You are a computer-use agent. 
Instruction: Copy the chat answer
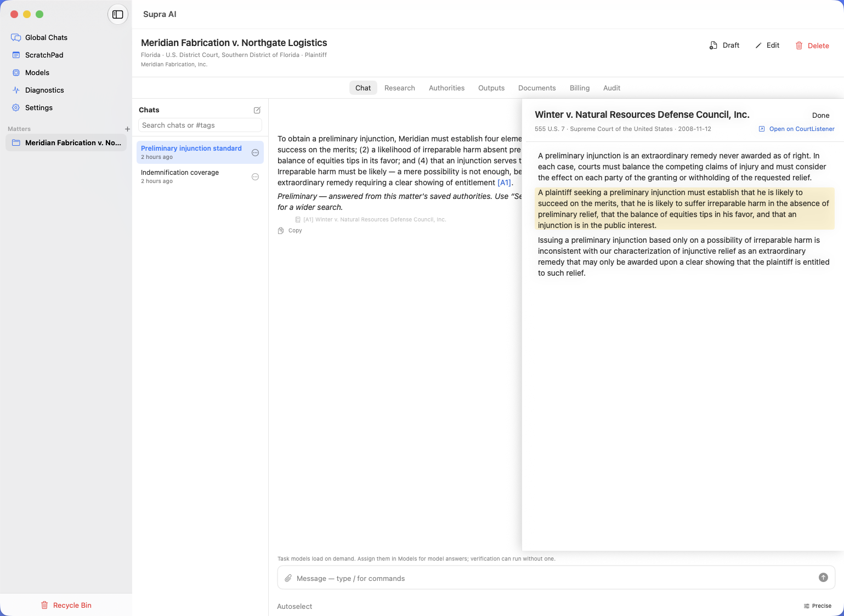coord(290,231)
